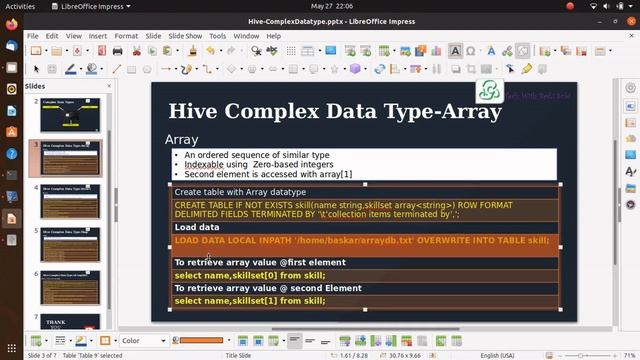The height and width of the screenshot is (360, 640).
Task: Open the table Borders dropdown arrow
Action: pos(116,340)
